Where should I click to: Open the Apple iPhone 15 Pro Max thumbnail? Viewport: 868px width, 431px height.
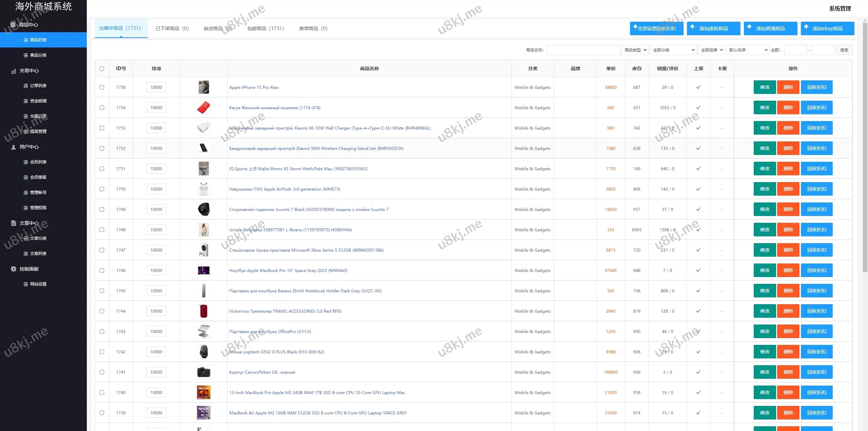click(x=203, y=87)
